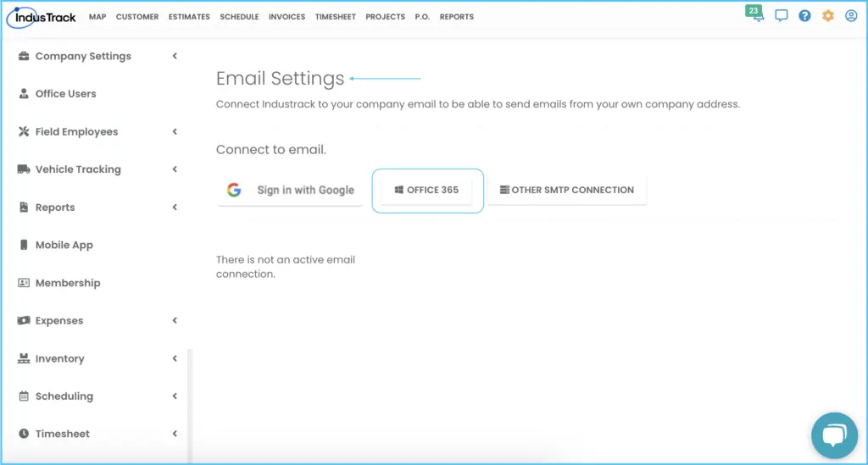Image resolution: width=868 pixels, height=465 pixels.
Task: Open the live chat bubble widget
Action: (x=834, y=435)
